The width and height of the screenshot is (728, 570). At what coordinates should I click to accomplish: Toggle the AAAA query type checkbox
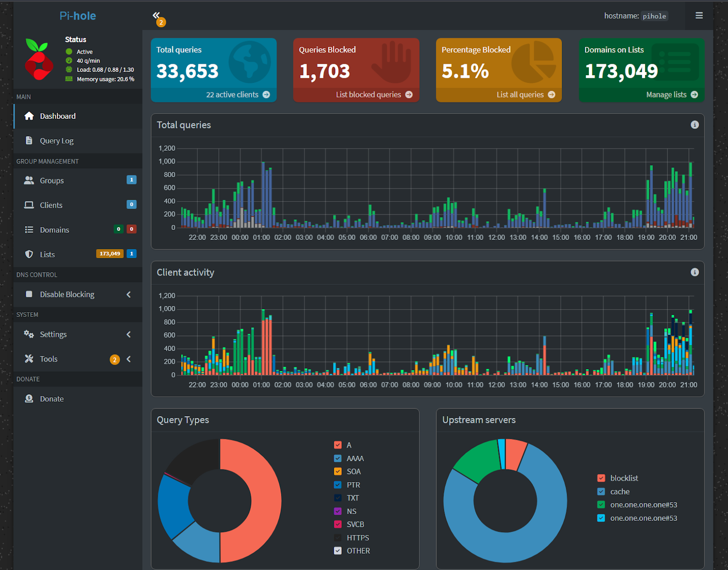[338, 458]
